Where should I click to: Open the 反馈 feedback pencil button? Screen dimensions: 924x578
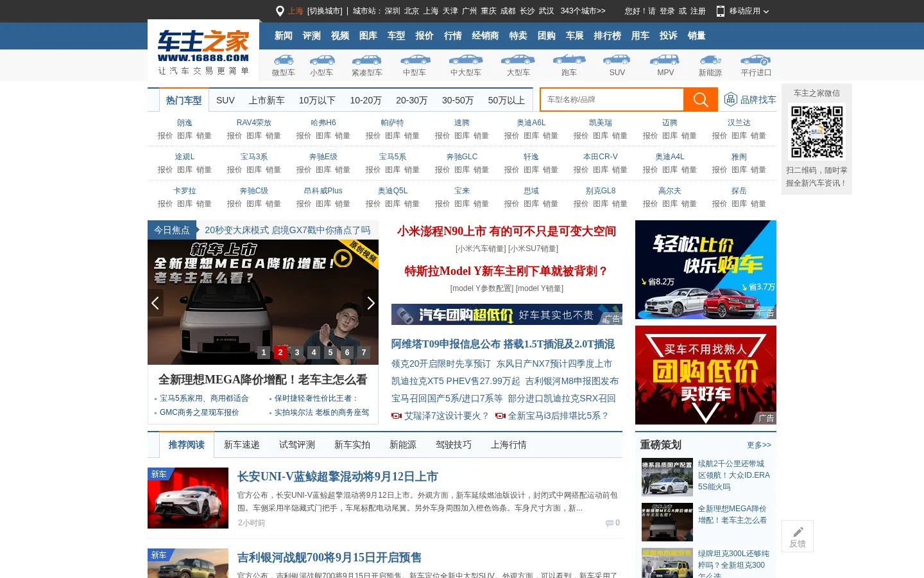click(x=798, y=536)
